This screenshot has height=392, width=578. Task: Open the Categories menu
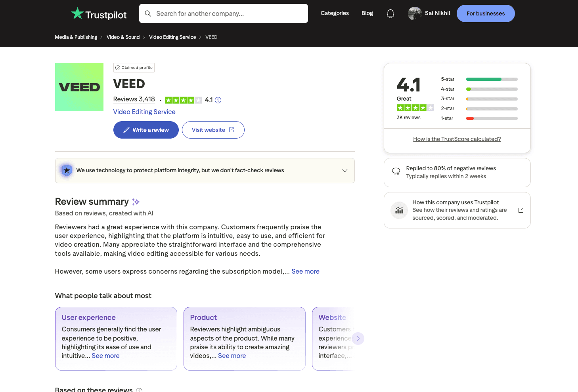tap(335, 13)
